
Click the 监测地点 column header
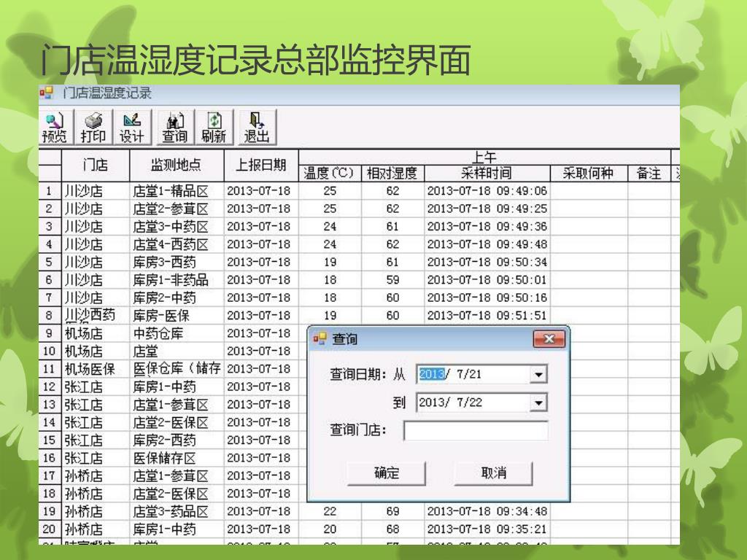pyautogui.click(x=177, y=165)
